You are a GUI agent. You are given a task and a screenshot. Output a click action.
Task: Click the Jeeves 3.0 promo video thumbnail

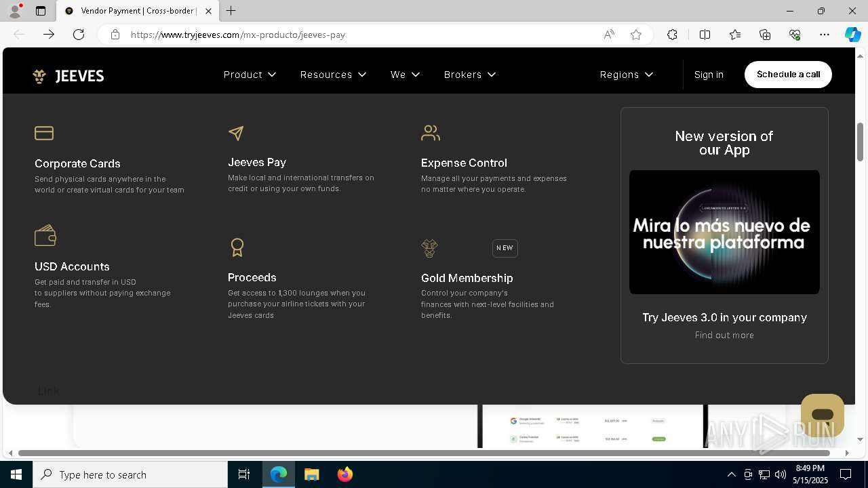[x=724, y=232]
